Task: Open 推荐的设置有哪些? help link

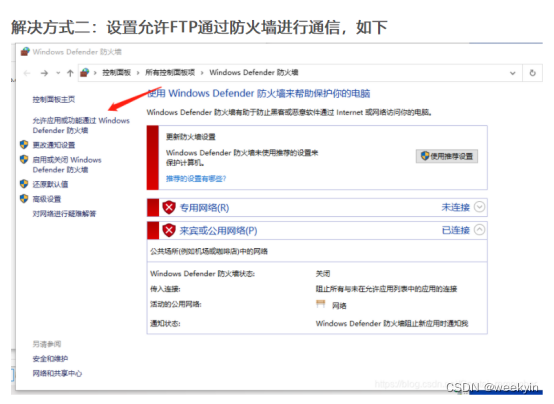Action: [196, 178]
